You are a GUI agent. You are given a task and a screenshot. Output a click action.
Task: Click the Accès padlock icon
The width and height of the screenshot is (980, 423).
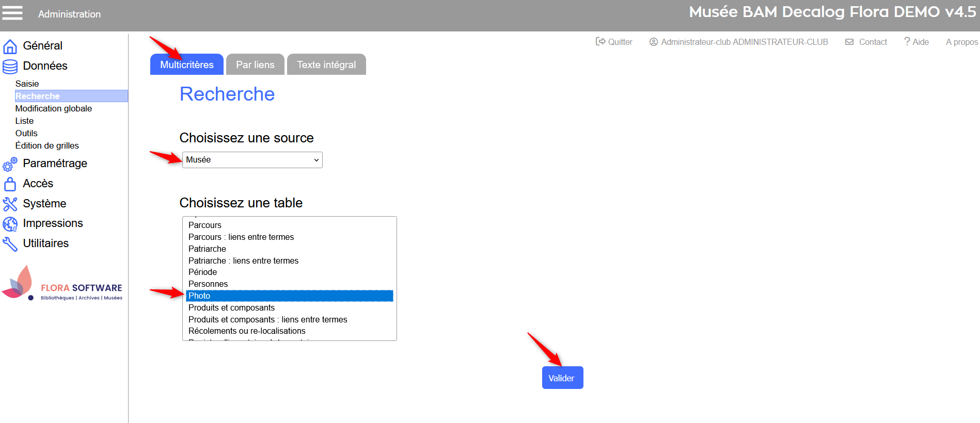point(10,184)
